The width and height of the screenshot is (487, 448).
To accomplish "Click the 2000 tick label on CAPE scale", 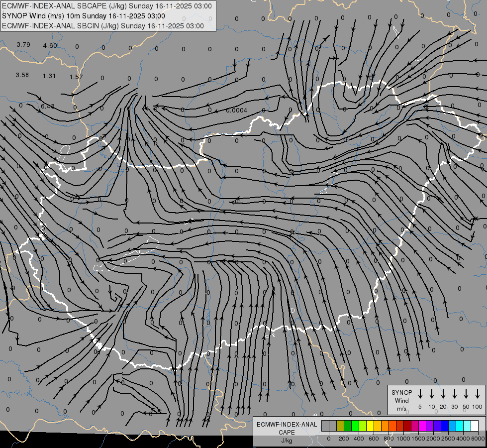I will [x=433, y=439].
